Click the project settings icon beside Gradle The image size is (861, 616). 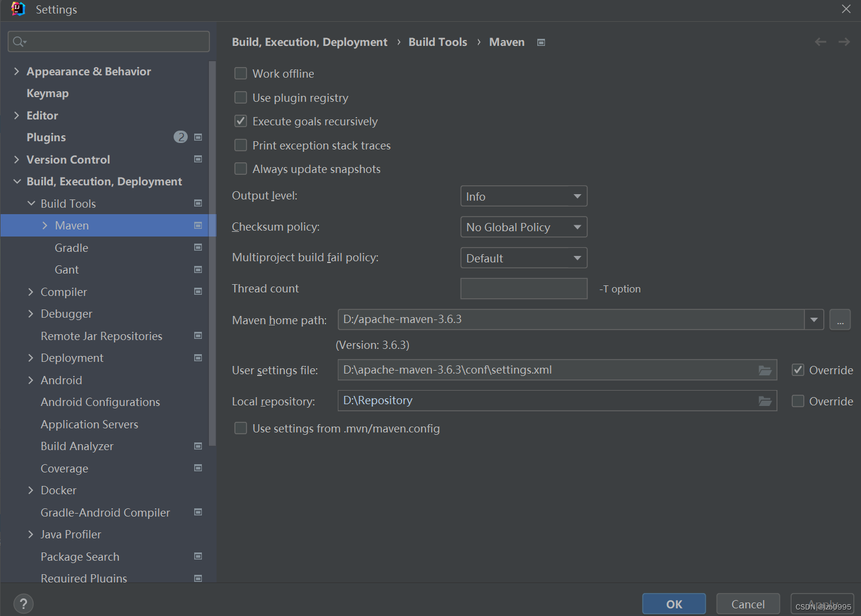tap(198, 247)
